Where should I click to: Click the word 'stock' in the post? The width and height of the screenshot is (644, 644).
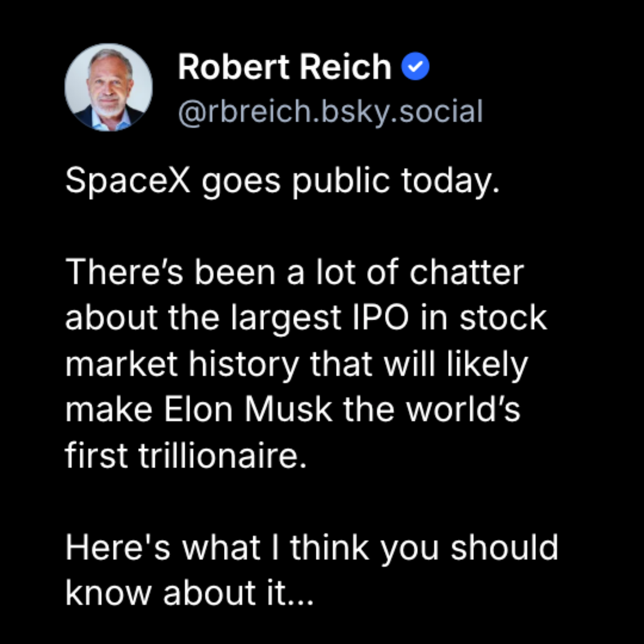tap(503, 317)
